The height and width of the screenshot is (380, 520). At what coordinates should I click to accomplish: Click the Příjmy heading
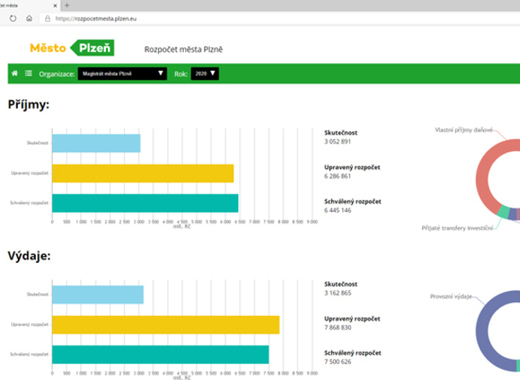(x=29, y=105)
